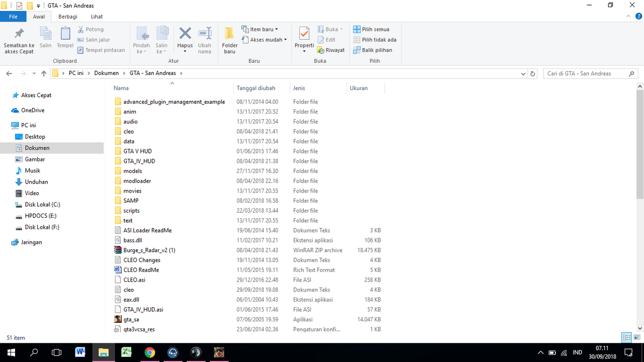
Task: Select Desktop in the navigation pane
Action: point(35,137)
